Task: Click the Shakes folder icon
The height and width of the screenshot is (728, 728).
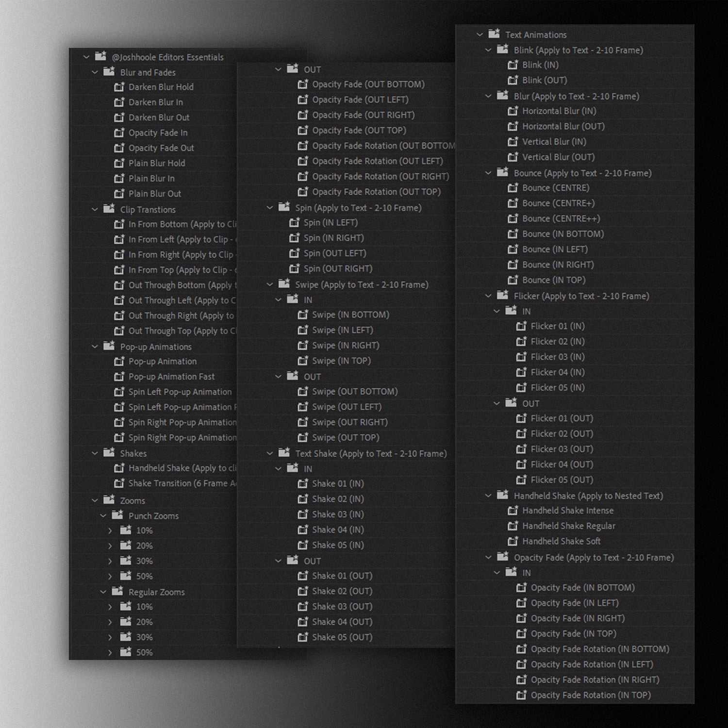Action: (x=109, y=453)
